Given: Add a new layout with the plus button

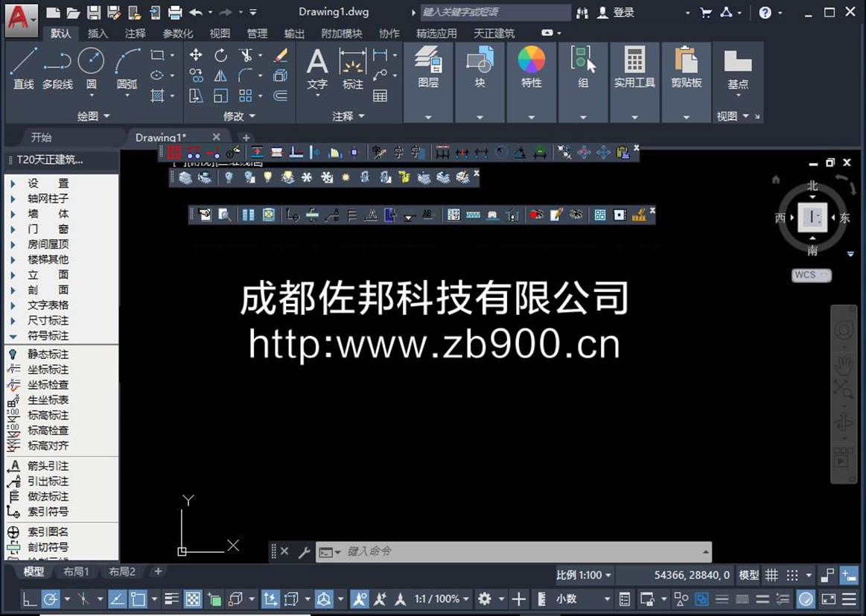Looking at the screenshot, I should 158,572.
